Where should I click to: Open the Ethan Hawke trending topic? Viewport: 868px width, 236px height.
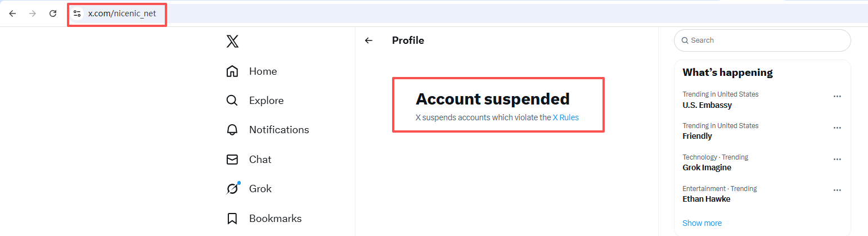(707, 199)
